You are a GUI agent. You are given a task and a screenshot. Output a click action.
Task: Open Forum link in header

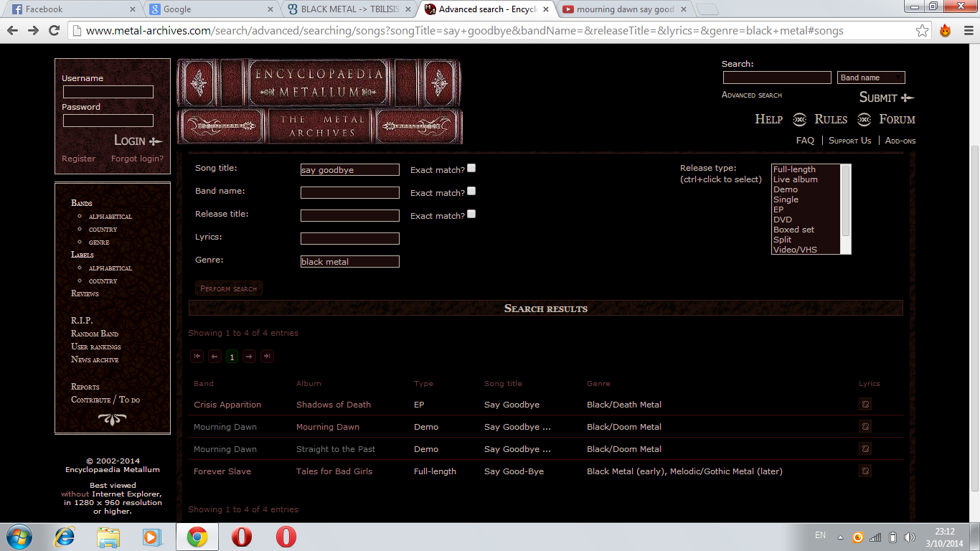(897, 119)
